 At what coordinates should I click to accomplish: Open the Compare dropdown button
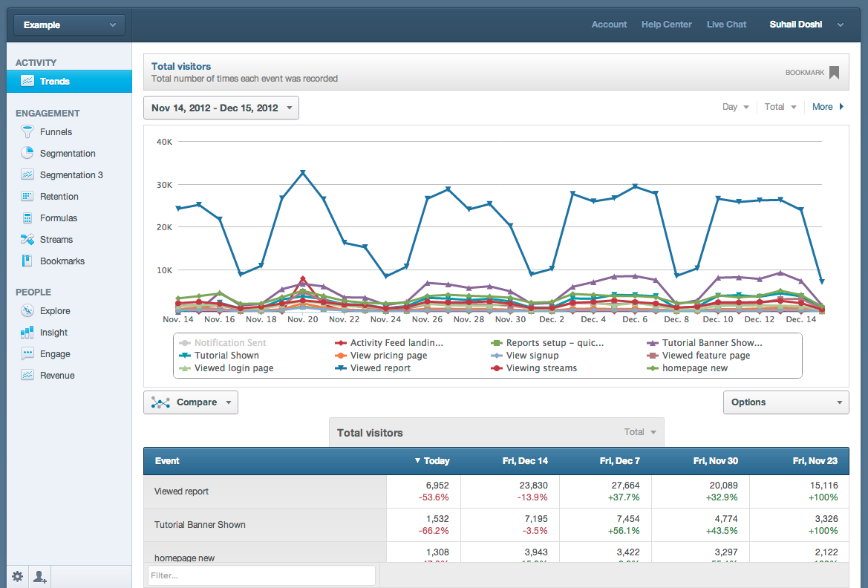click(x=191, y=402)
